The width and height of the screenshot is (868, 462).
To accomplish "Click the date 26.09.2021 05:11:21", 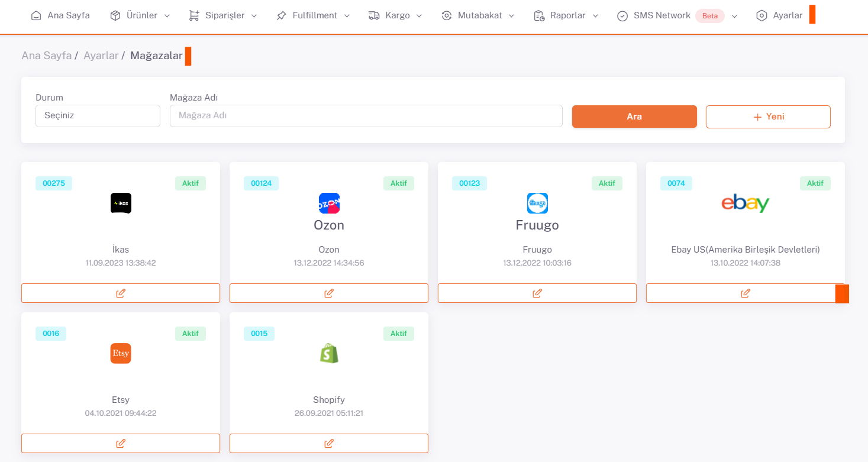I will point(329,413).
